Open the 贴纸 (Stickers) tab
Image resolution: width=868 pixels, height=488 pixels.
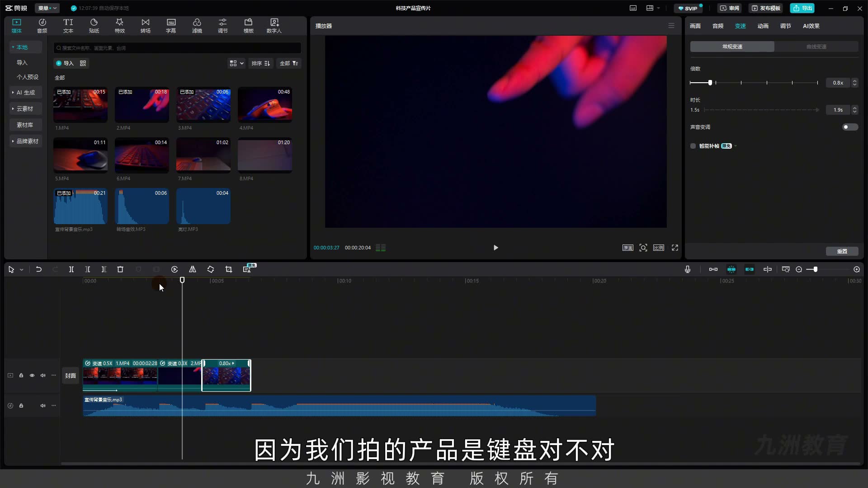[94, 26]
